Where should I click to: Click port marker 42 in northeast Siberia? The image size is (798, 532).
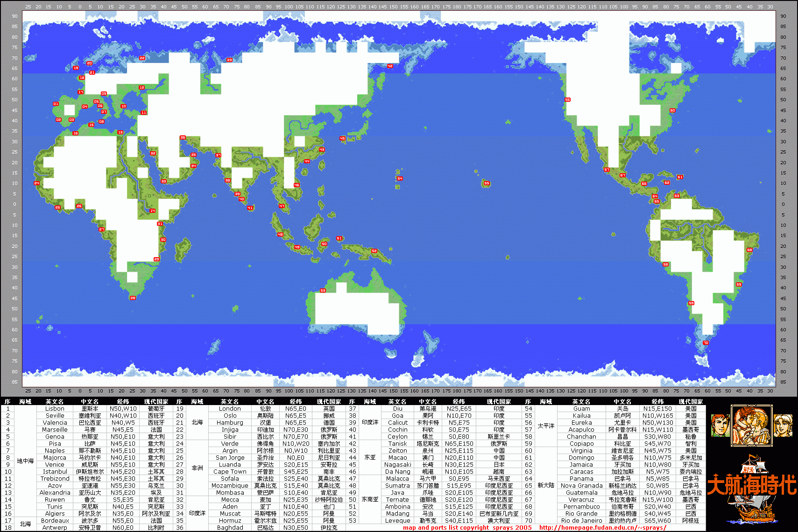pos(390,66)
